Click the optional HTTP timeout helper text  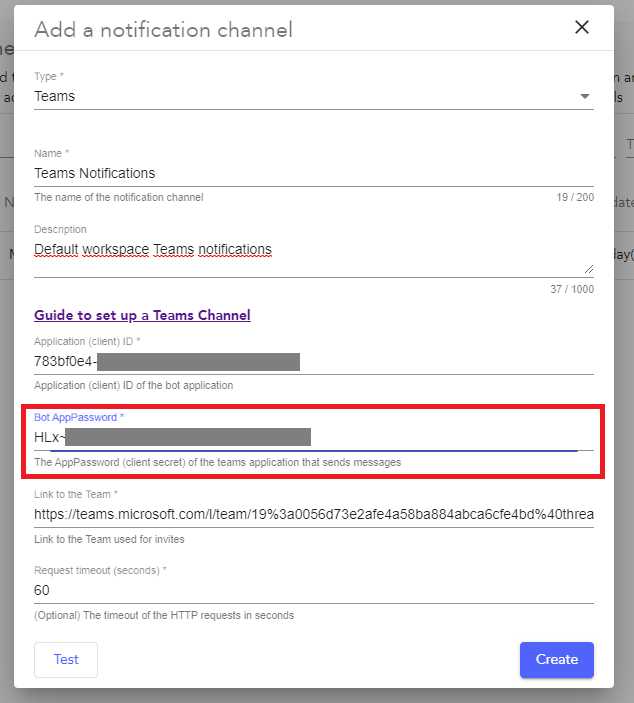pos(164,615)
